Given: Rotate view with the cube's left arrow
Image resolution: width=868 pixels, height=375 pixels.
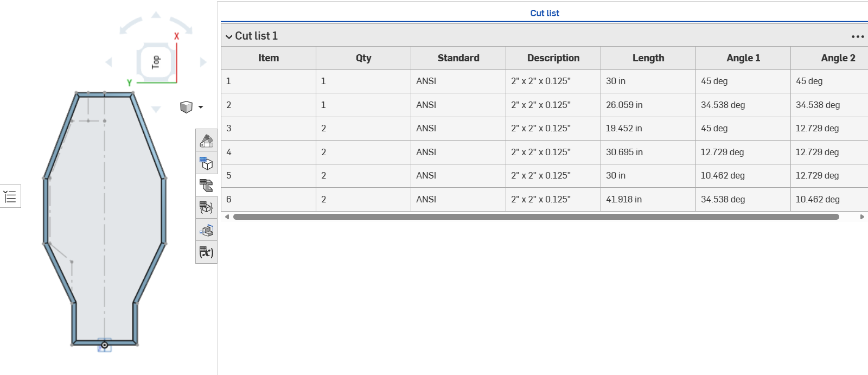Looking at the screenshot, I should 108,62.
